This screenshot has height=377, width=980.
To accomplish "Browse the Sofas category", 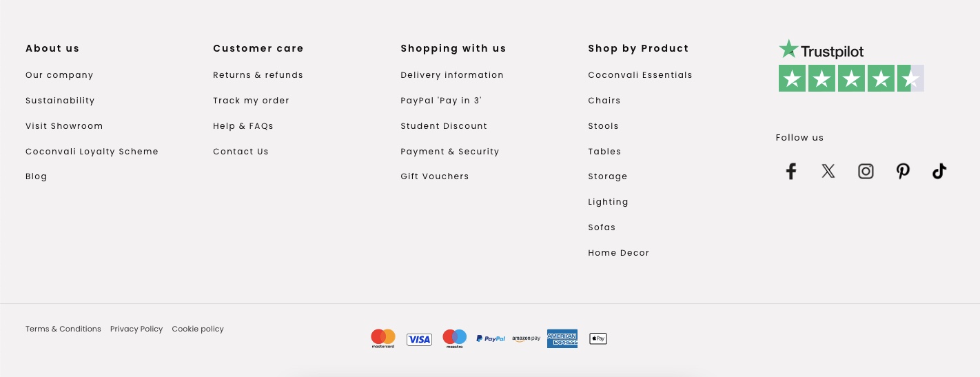I will pos(602,227).
